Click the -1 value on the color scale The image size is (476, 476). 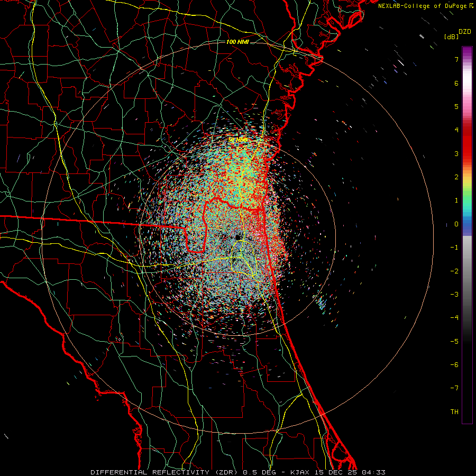[454, 248]
